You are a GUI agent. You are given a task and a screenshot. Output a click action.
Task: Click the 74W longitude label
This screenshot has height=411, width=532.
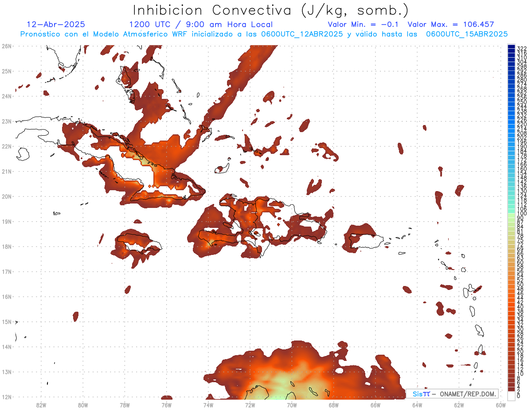click(x=208, y=405)
